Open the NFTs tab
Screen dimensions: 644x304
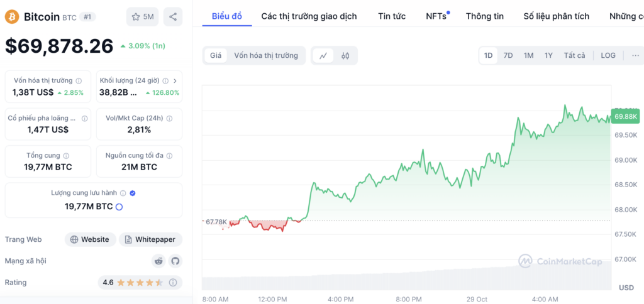[x=437, y=16]
